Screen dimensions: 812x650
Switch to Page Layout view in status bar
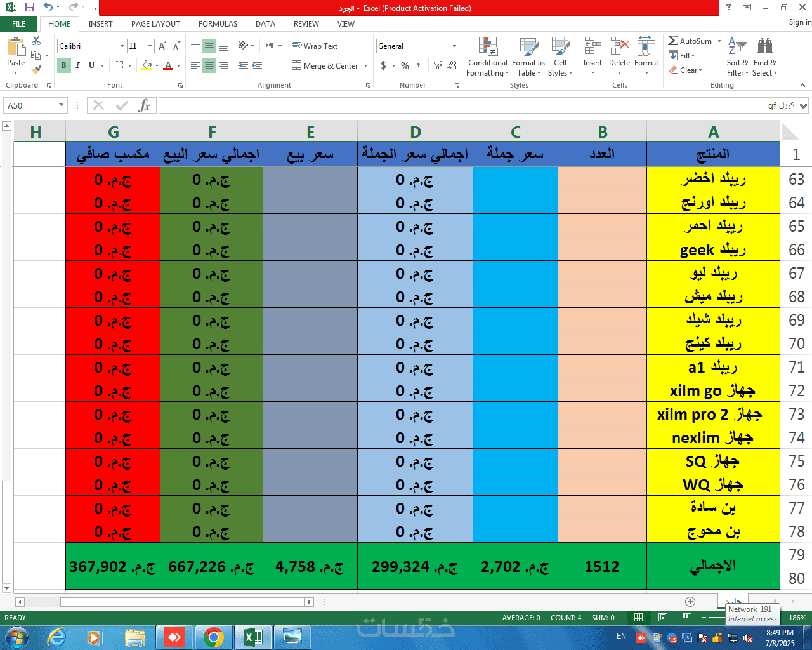click(x=663, y=618)
